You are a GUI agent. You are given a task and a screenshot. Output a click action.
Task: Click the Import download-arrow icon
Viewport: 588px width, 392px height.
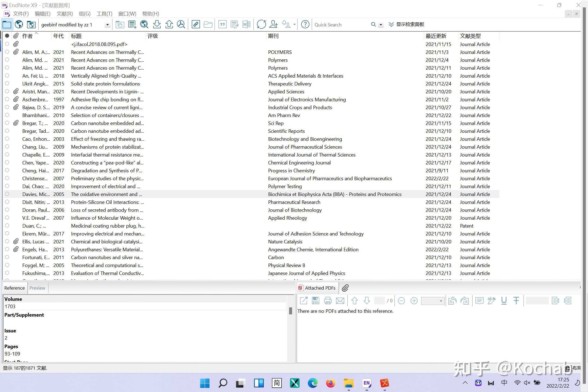(x=157, y=24)
